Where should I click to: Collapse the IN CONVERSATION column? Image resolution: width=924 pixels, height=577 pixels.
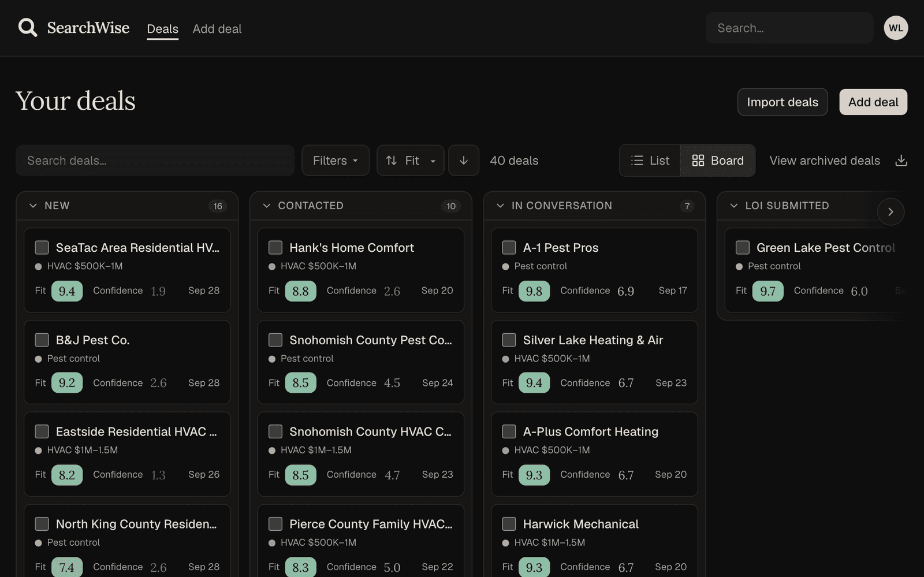click(x=500, y=206)
